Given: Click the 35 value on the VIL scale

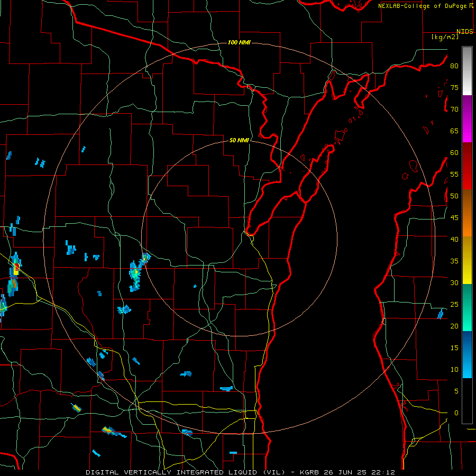Looking at the screenshot, I should pyautogui.click(x=454, y=261).
